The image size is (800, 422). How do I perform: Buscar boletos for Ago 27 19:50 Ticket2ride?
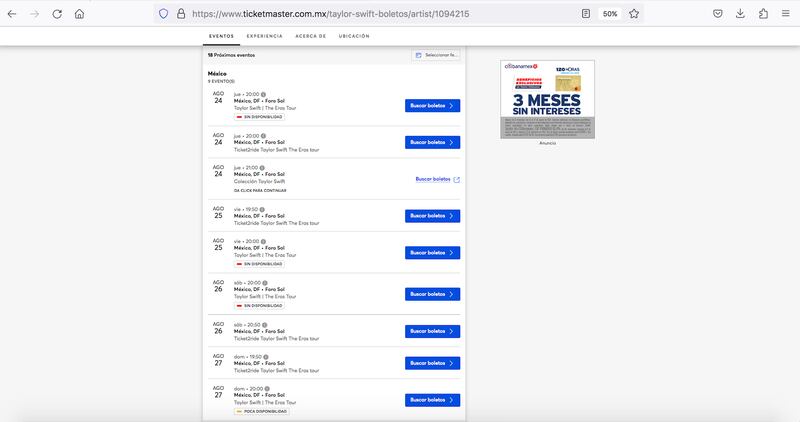(x=433, y=363)
